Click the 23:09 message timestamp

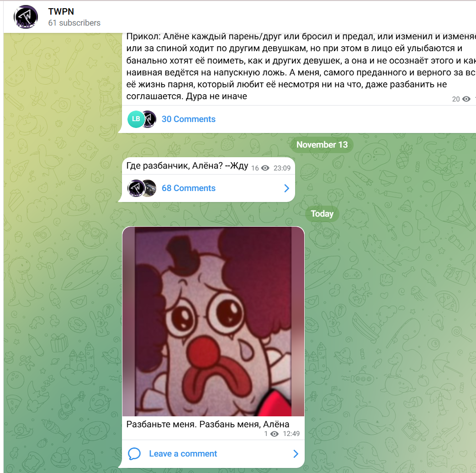pyautogui.click(x=282, y=168)
